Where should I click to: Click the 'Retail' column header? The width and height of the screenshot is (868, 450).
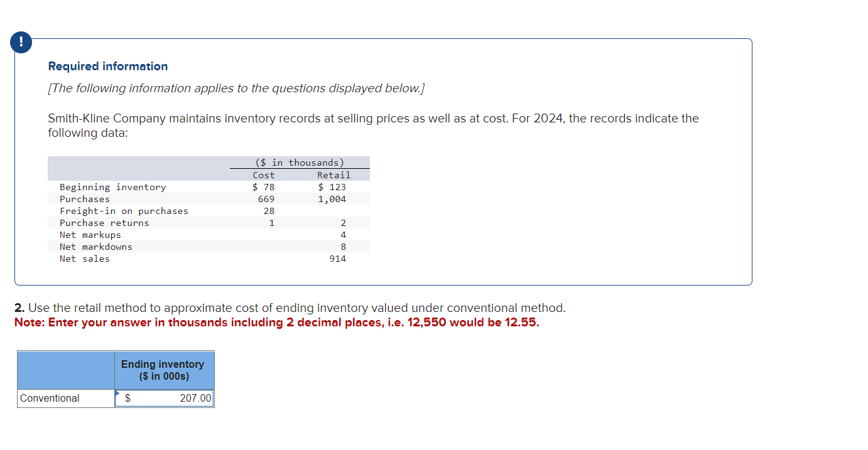coord(334,175)
